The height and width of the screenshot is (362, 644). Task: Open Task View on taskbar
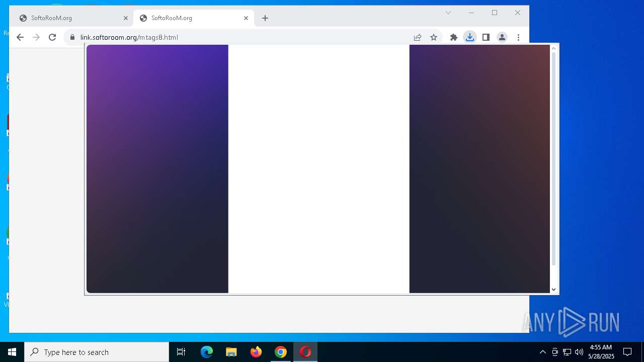(x=181, y=352)
